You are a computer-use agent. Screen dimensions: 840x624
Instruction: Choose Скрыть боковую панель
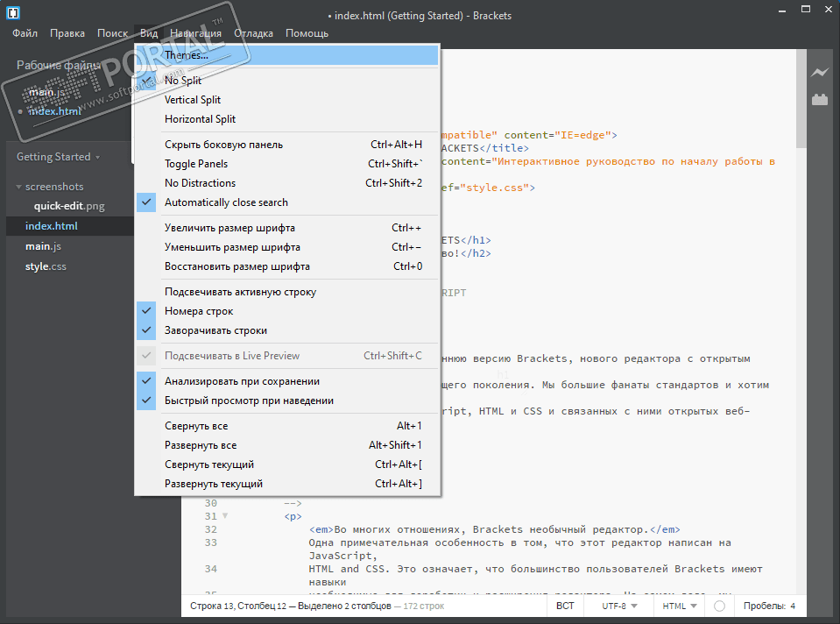[x=287, y=145]
